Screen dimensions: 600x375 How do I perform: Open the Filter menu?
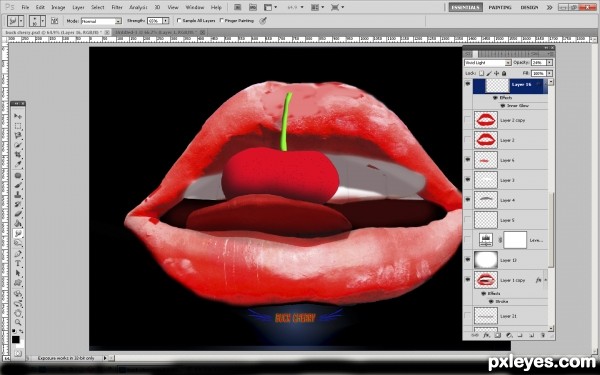[117, 7]
